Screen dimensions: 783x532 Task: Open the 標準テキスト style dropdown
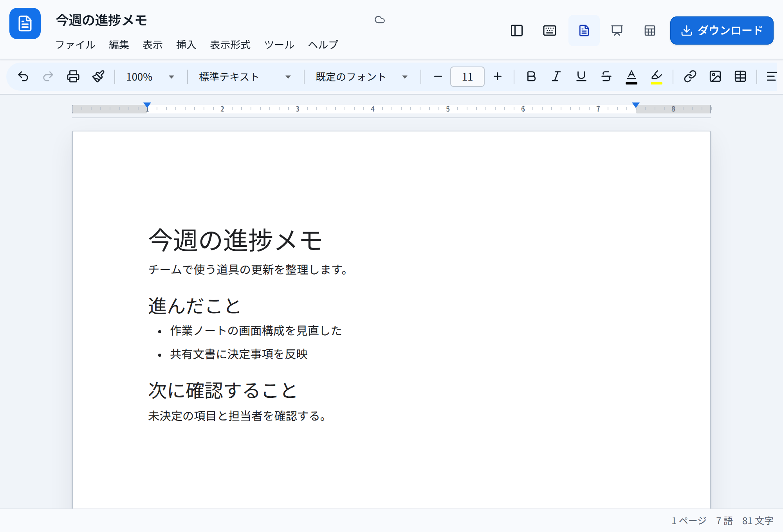tap(245, 77)
